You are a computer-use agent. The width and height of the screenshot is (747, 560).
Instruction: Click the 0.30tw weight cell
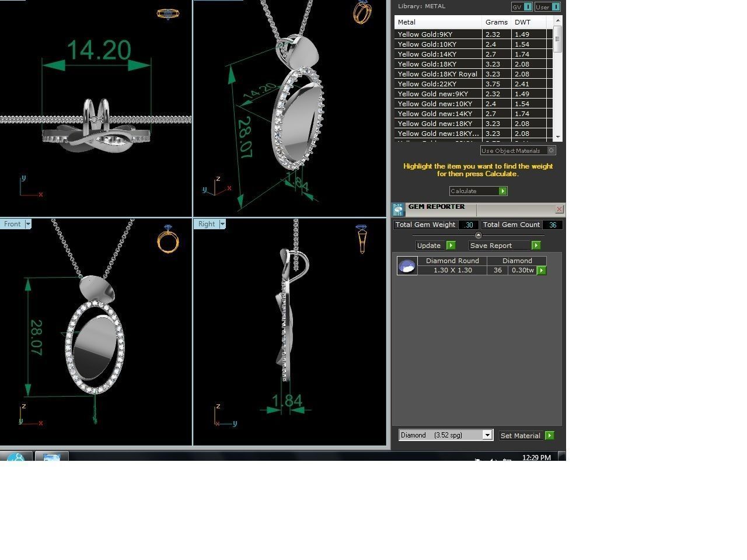[522, 270]
